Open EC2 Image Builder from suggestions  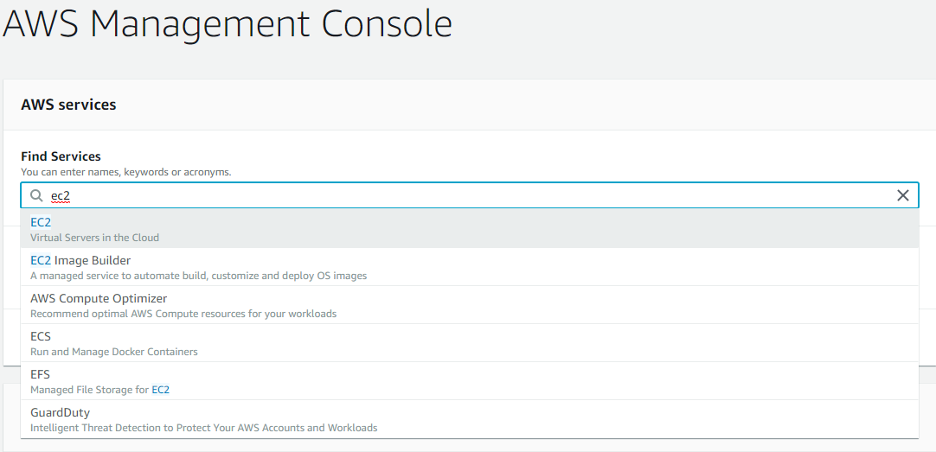[470, 267]
